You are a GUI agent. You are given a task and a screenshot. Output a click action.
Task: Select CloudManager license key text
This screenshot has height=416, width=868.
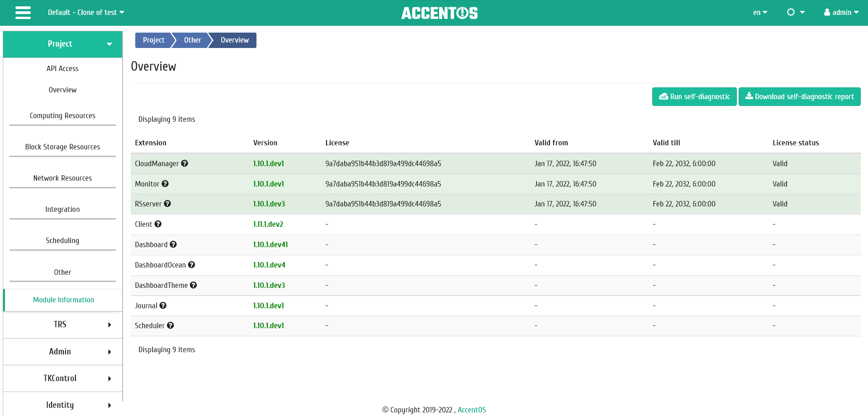coord(383,164)
